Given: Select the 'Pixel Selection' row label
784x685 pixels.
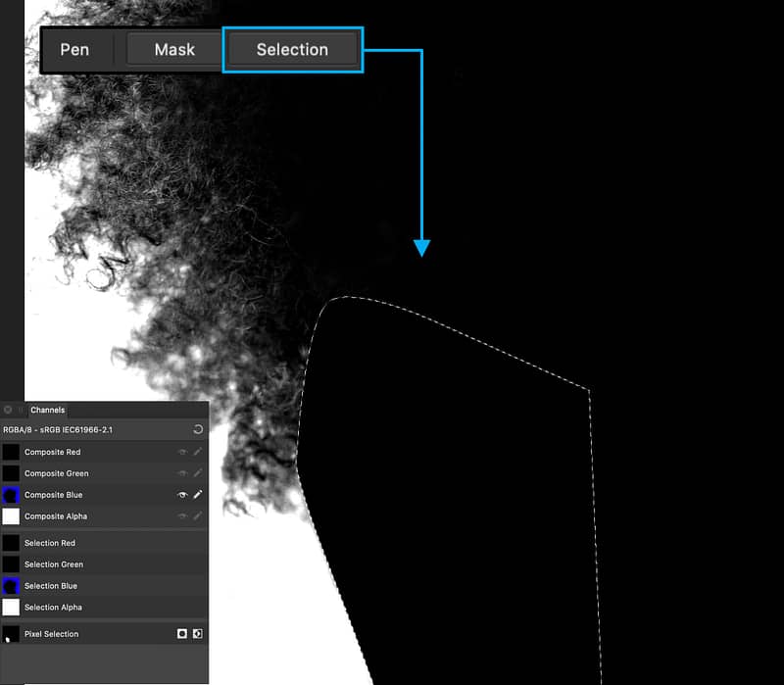Looking at the screenshot, I should click(x=52, y=634).
